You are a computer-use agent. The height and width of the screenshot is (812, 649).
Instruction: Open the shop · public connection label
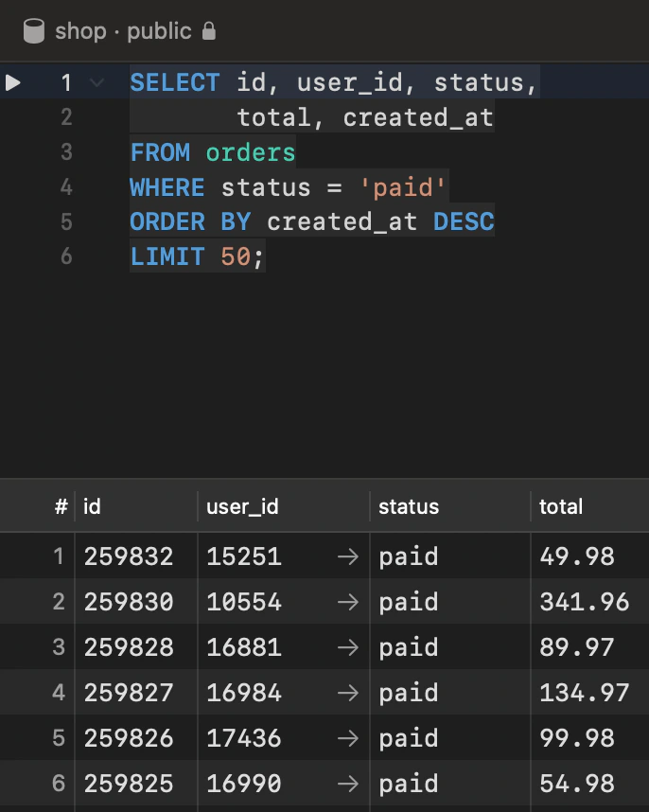(123, 31)
